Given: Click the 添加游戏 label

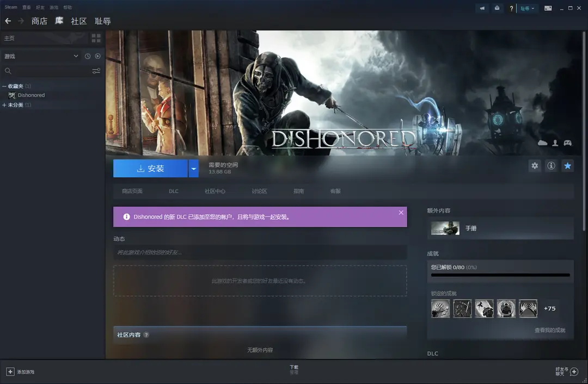Looking at the screenshot, I should click(26, 372).
